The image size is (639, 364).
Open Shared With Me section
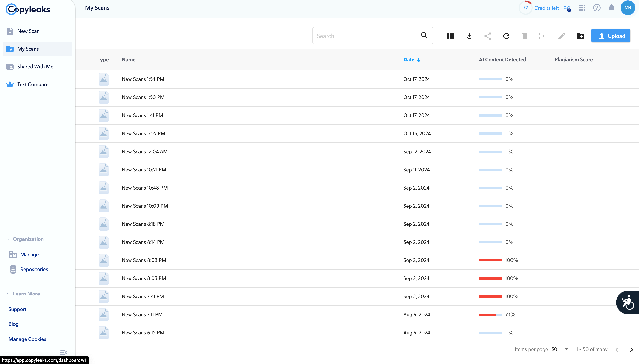[35, 67]
